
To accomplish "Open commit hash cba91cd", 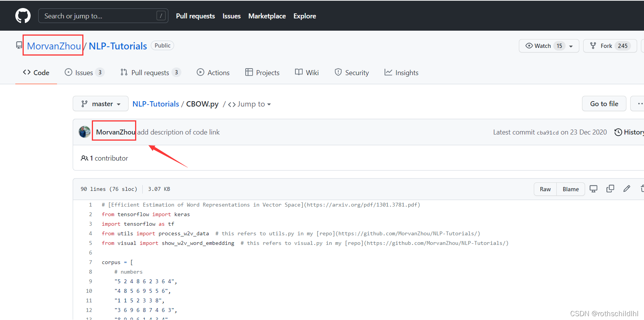I will [x=548, y=133].
